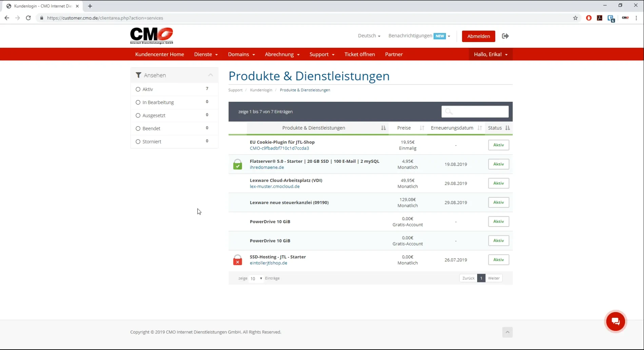Screen dimensions: 644x350
Task: Open the CMO-c9fbadbf710c1d7ccda3 link
Action: tap(279, 148)
